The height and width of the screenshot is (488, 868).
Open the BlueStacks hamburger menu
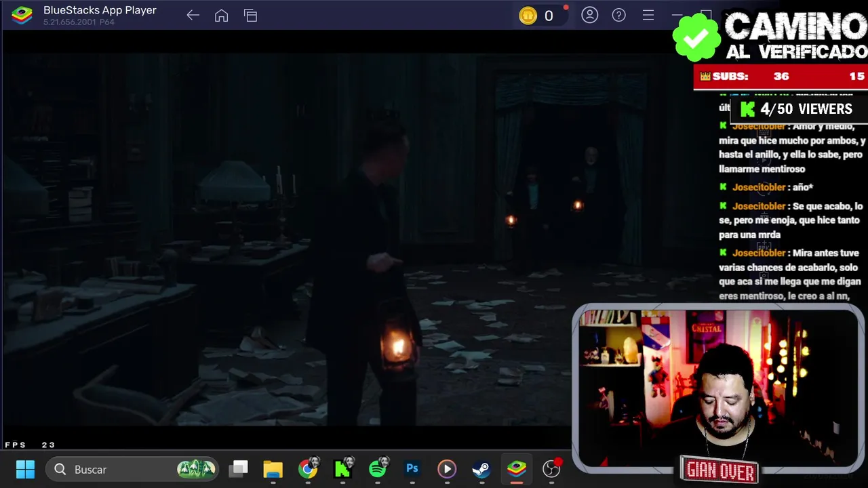(x=648, y=15)
